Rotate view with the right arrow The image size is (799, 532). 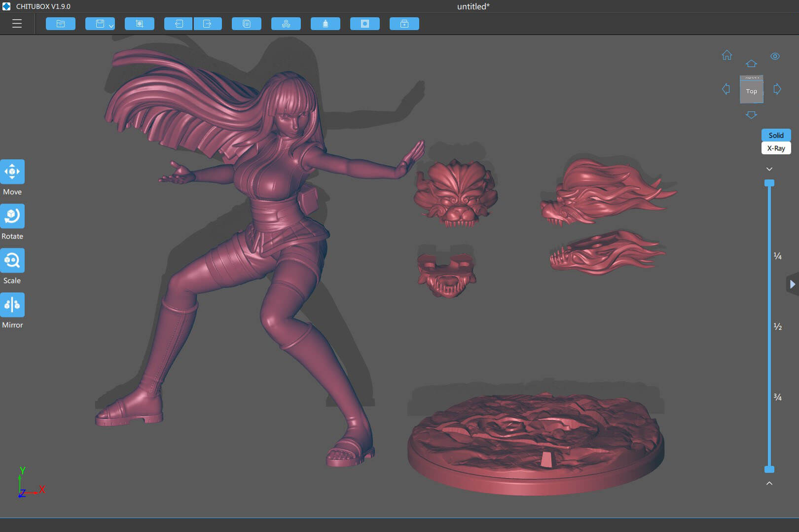point(777,89)
